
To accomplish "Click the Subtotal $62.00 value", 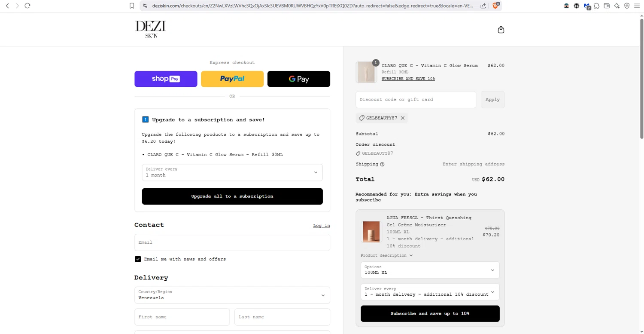I will (x=496, y=134).
